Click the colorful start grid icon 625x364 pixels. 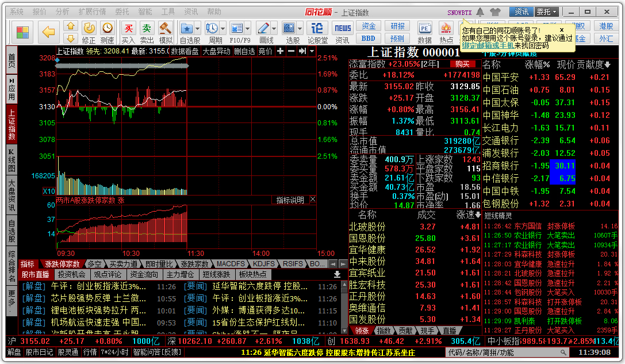[23, 32]
